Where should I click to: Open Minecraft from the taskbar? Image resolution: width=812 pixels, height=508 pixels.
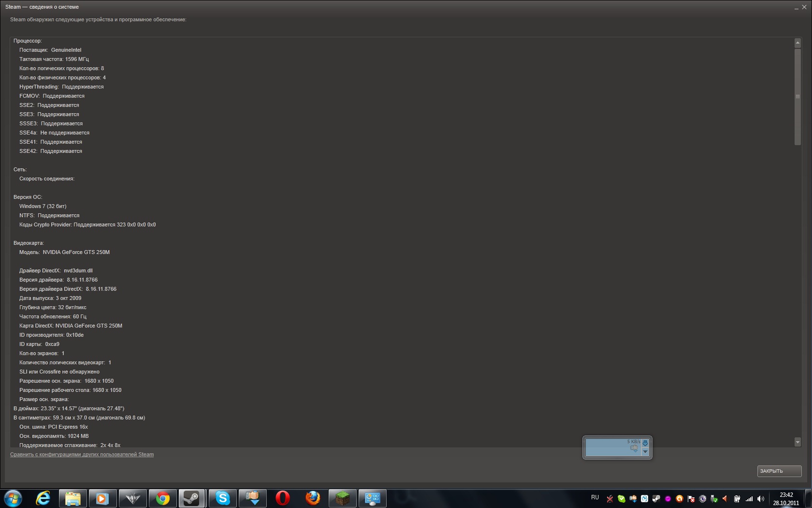tap(343, 498)
